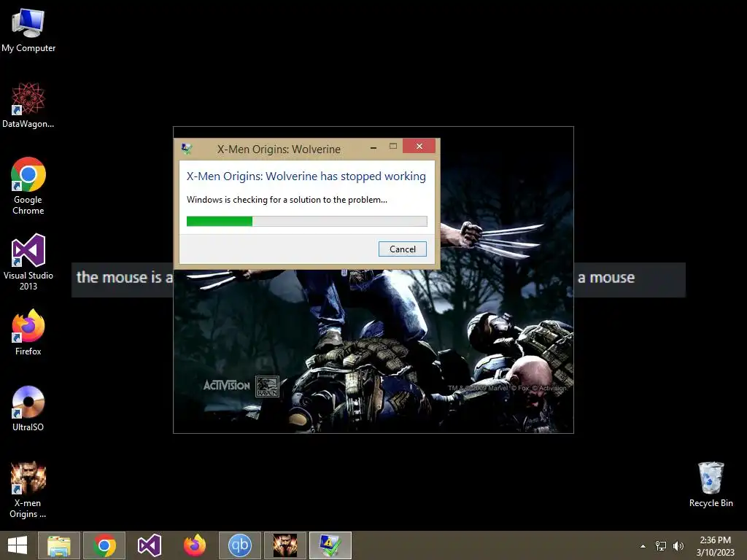The width and height of the screenshot is (747, 560).
Task: Open the Windows Start button
Action: point(18,545)
